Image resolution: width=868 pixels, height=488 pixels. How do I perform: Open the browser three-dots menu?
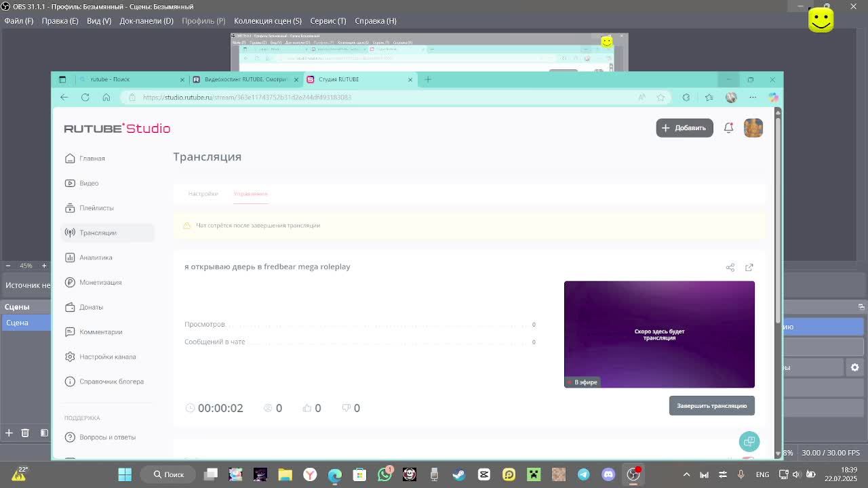pyautogui.click(x=753, y=97)
